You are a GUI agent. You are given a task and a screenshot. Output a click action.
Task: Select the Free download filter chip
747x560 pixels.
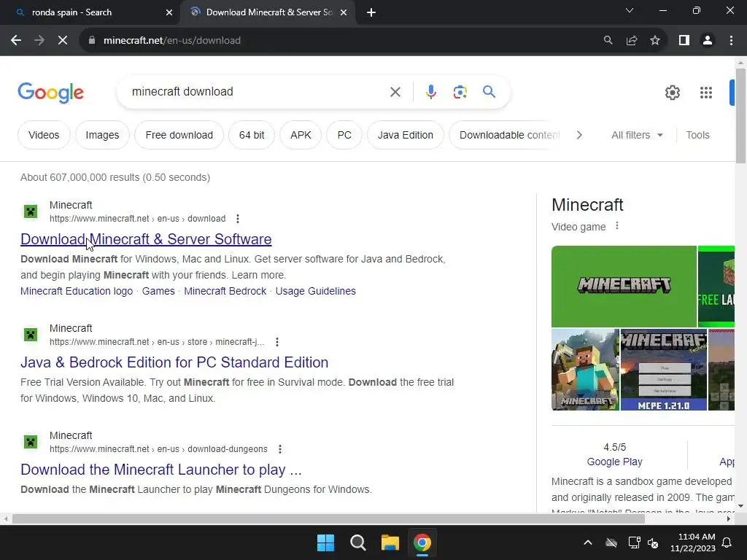179,135
